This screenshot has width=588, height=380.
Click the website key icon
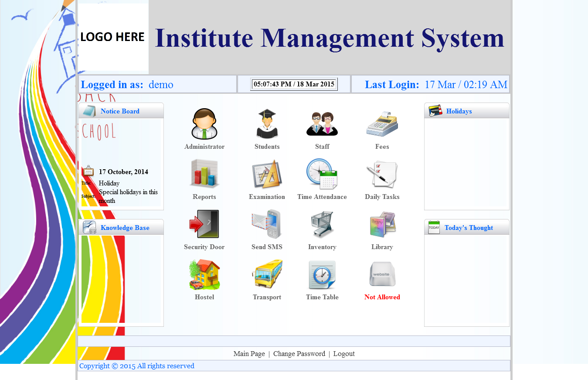382,274
